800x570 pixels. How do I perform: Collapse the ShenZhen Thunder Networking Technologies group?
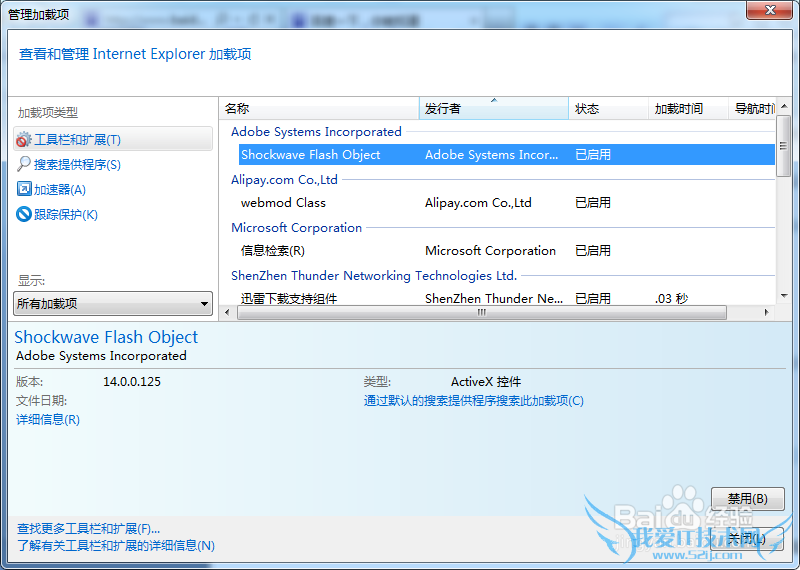[x=374, y=276]
